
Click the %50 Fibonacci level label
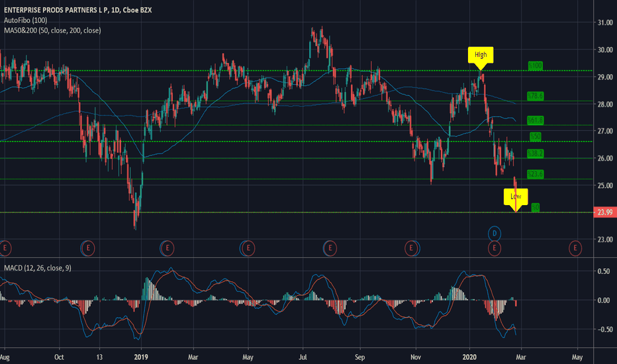pos(535,136)
